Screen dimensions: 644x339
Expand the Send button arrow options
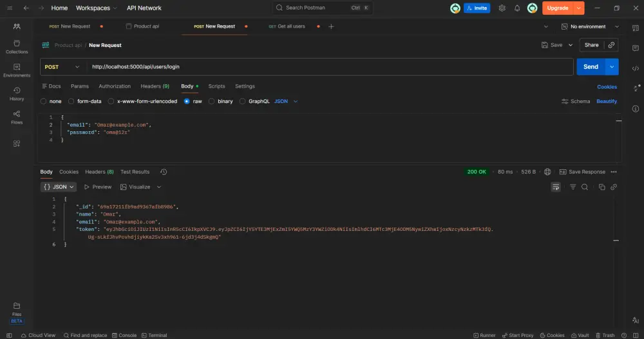[612, 67]
